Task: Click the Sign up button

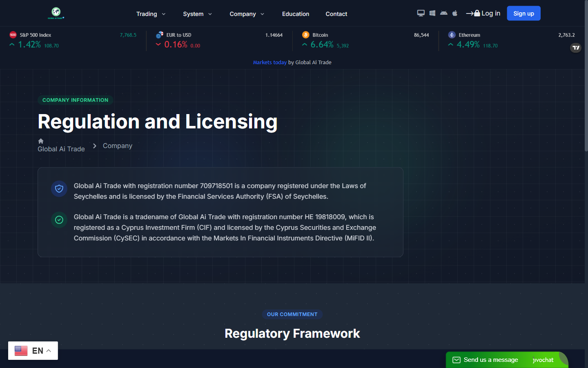Action: tap(523, 13)
